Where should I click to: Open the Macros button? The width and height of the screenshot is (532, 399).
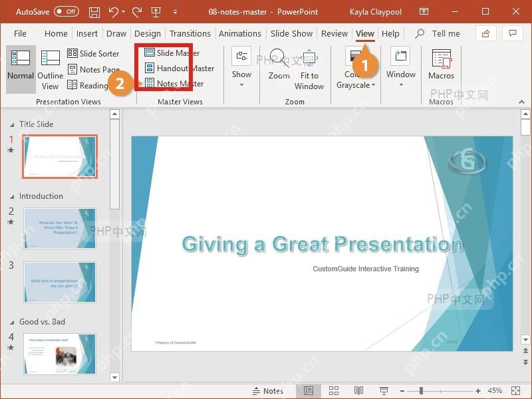[441, 65]
